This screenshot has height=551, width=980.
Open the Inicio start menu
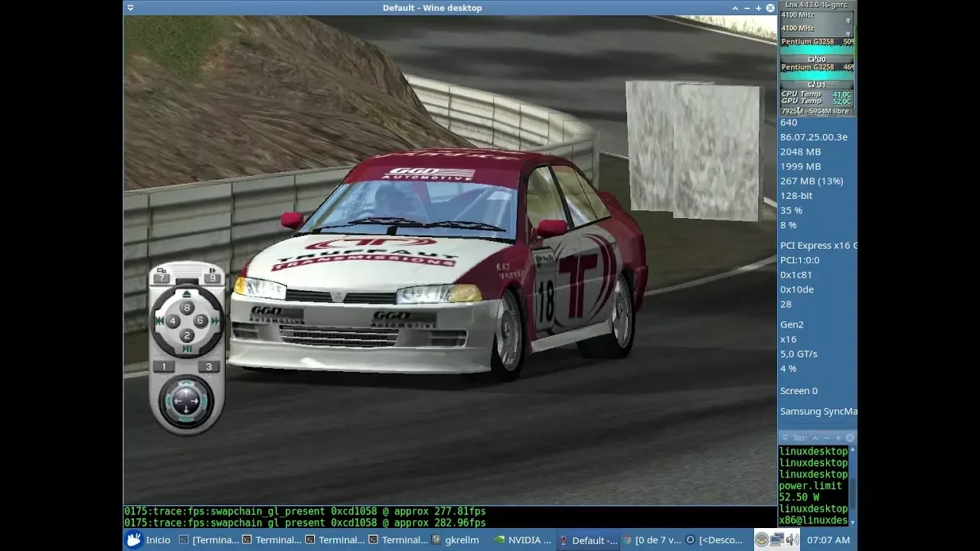coord(149,540)
